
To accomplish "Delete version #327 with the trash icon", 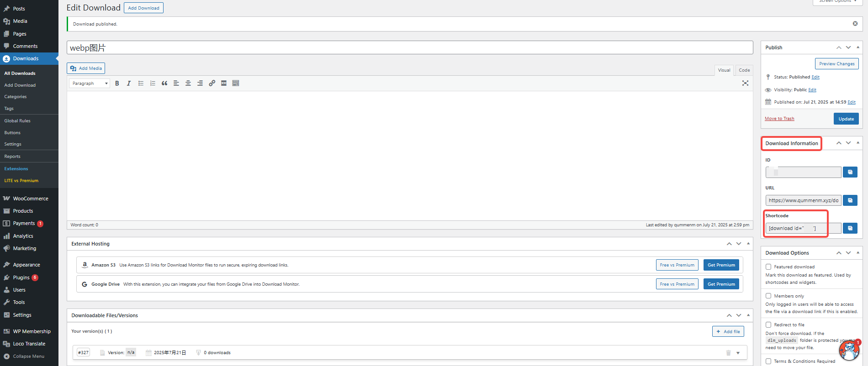I will [728, 353].
